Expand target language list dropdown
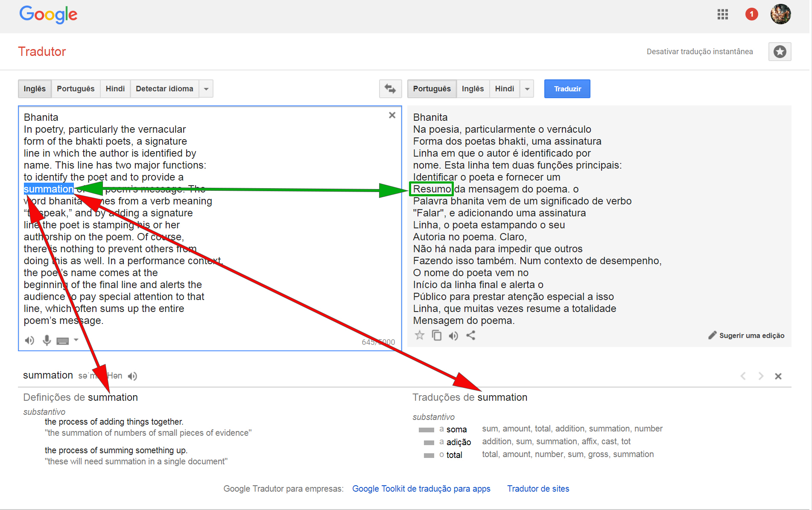Viewport: 812px width, 510px height. (527, 89)
